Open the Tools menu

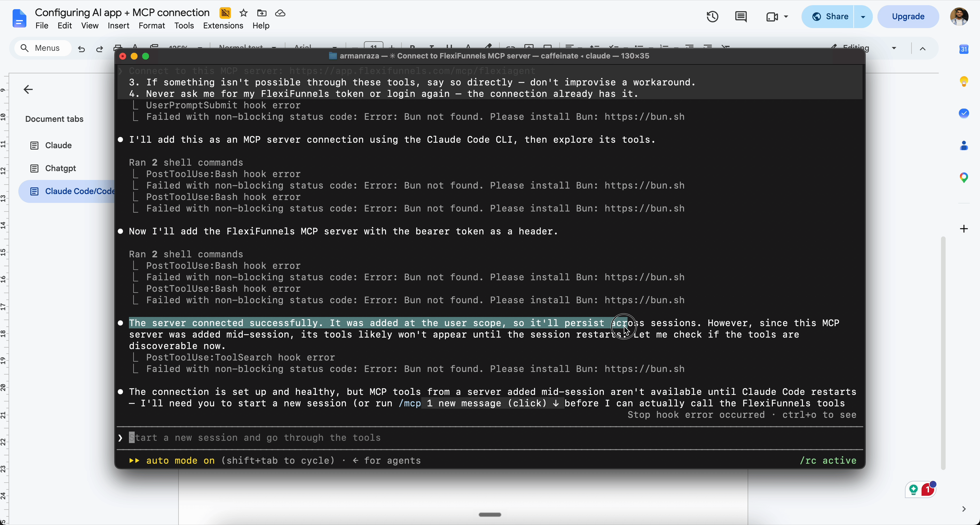point(184,26)
